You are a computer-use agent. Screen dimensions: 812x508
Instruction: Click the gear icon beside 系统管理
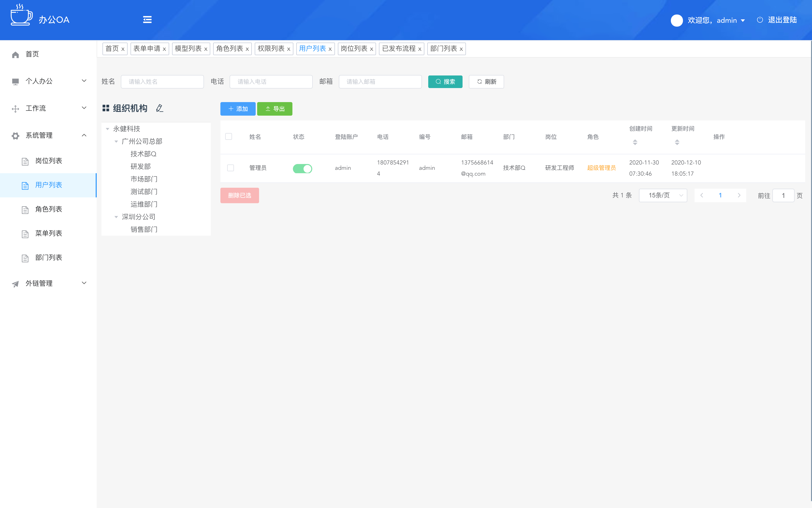pos(15,136)
